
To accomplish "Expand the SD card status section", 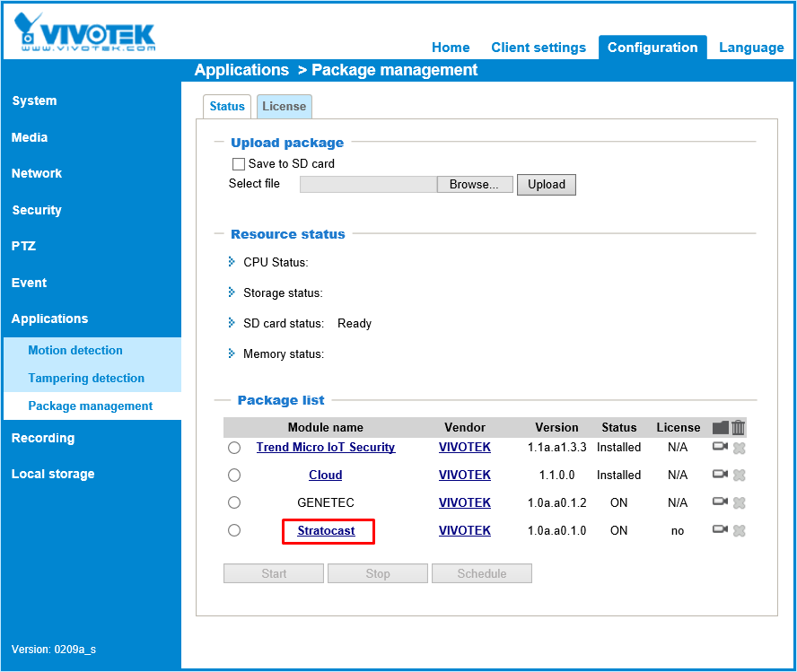I will [x=232, y=322].
